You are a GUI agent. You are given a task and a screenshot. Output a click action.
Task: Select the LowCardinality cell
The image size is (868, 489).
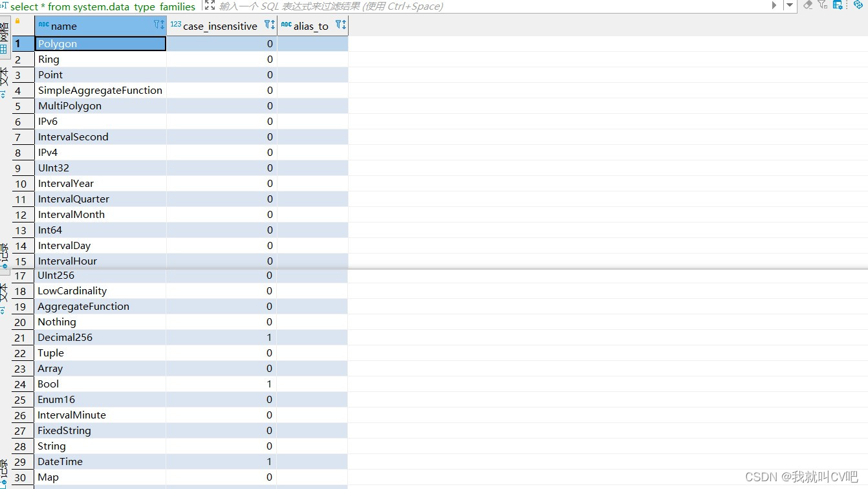point(101,291)
